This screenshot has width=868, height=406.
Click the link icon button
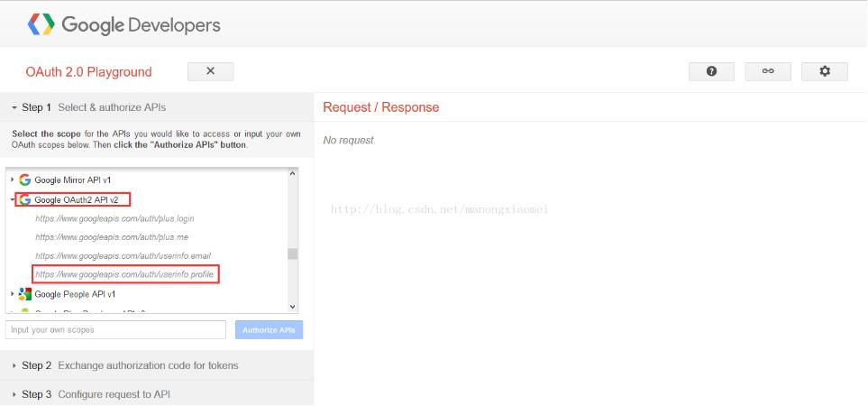tap(768, 71)
